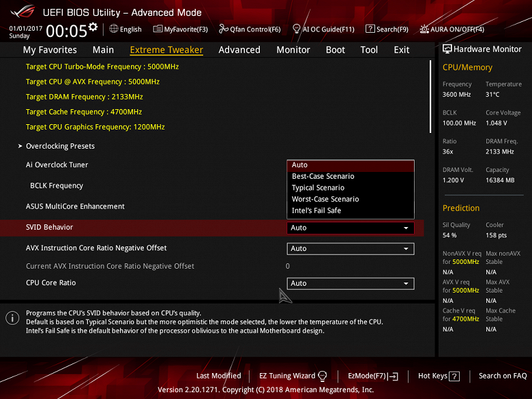Screen dimensions: 532x399
Task: Click the 16384 MB capacity value
Action: (500, 180)
